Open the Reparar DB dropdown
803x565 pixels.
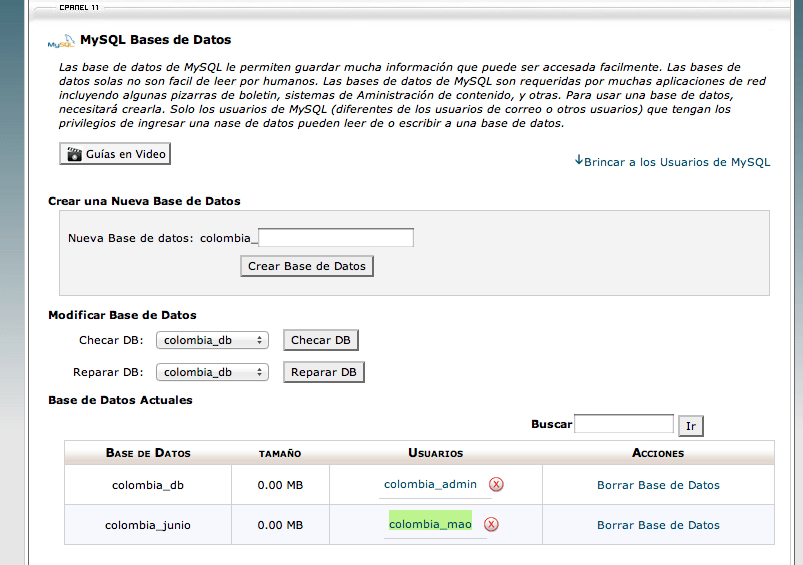(x=213, y=372)
